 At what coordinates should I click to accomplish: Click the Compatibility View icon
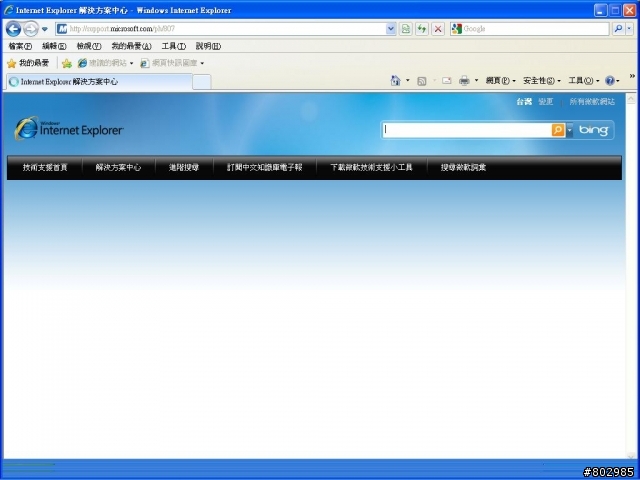[x=405, y=29]
